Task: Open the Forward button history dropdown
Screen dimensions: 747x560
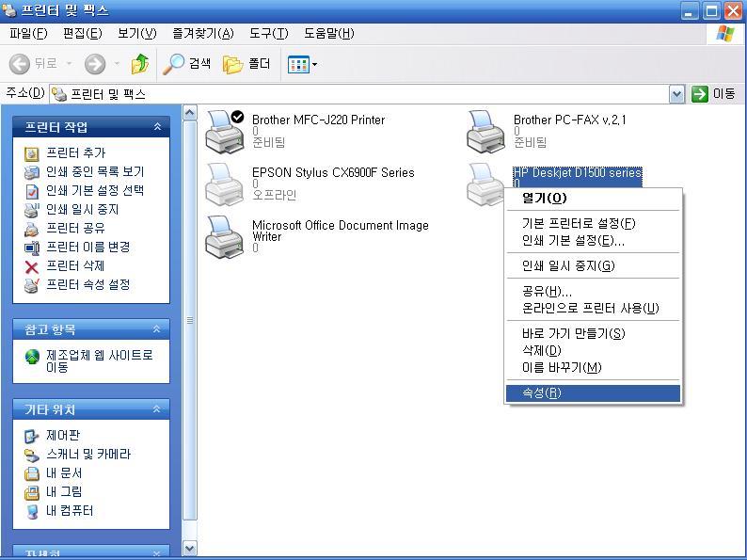Action: coord(117,63)
